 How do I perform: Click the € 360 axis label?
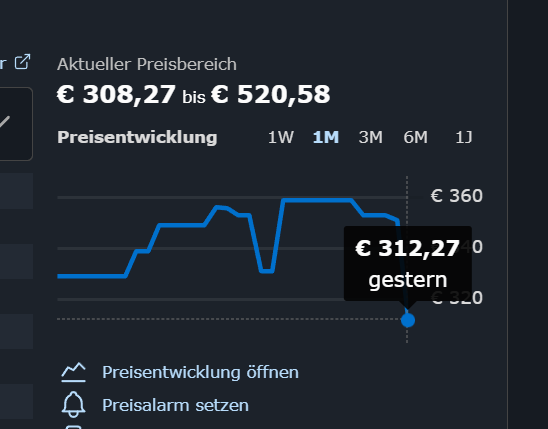coord(456,196)
